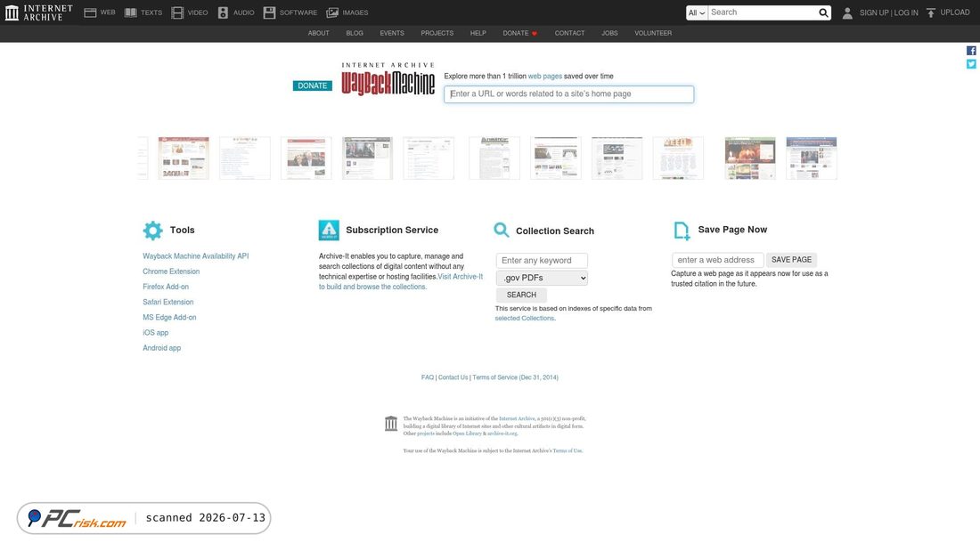Screen dimensions: 980x551
Task: Click Log In link
Action: pos(906,12)
